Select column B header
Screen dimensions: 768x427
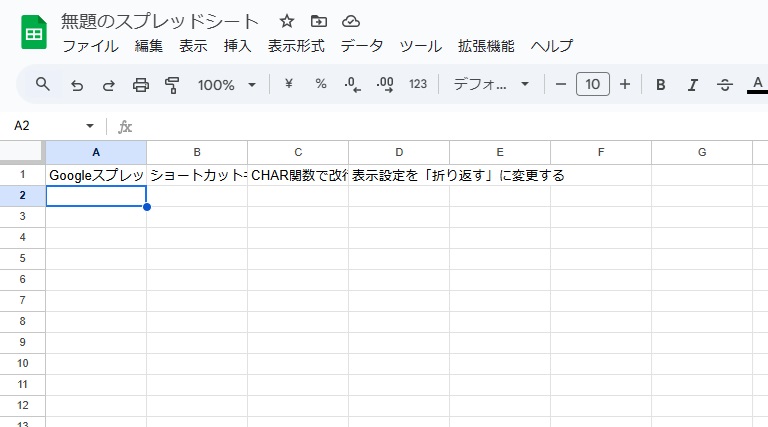click(197, 152)
